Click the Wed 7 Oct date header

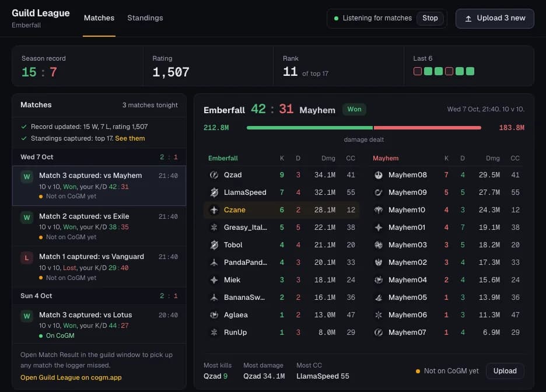point(99,157)
